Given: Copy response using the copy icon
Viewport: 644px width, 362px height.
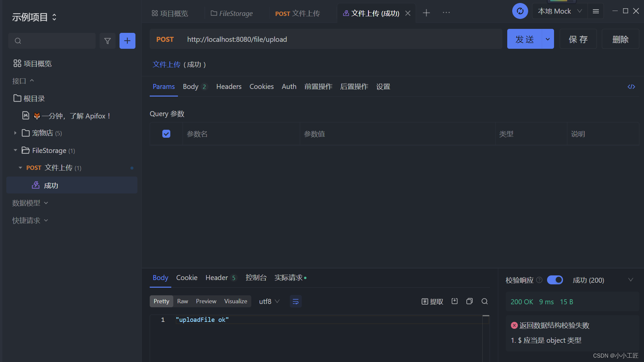Looking at the screenshot, I should 469,301.
